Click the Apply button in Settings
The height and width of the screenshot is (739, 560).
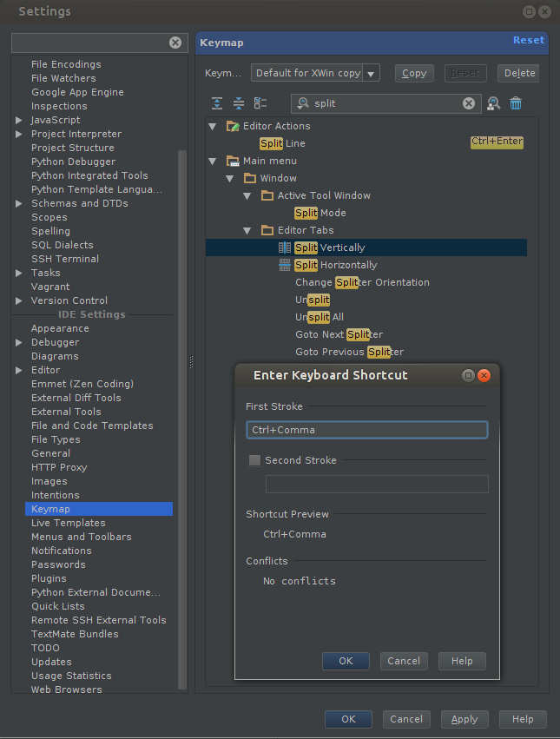464,719
